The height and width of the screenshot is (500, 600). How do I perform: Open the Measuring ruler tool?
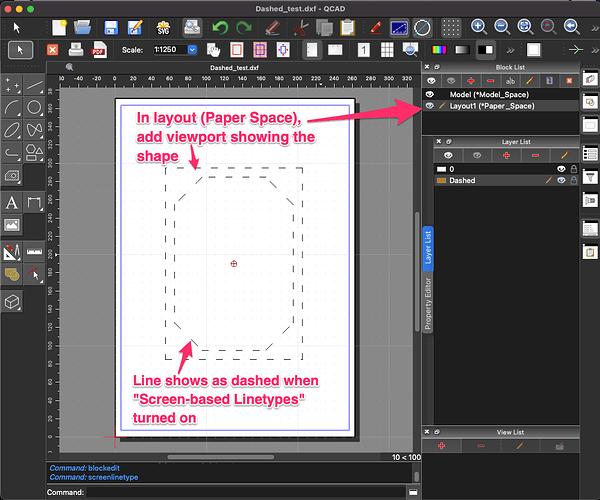34,252
